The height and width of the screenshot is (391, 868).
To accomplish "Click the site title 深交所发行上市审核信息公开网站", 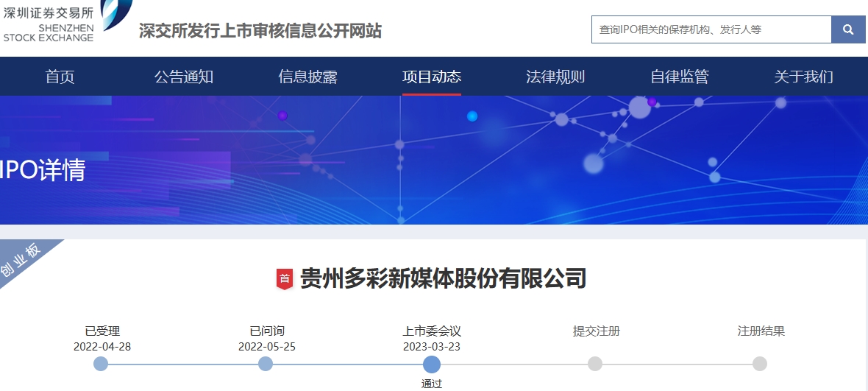I will click(260, 30).
